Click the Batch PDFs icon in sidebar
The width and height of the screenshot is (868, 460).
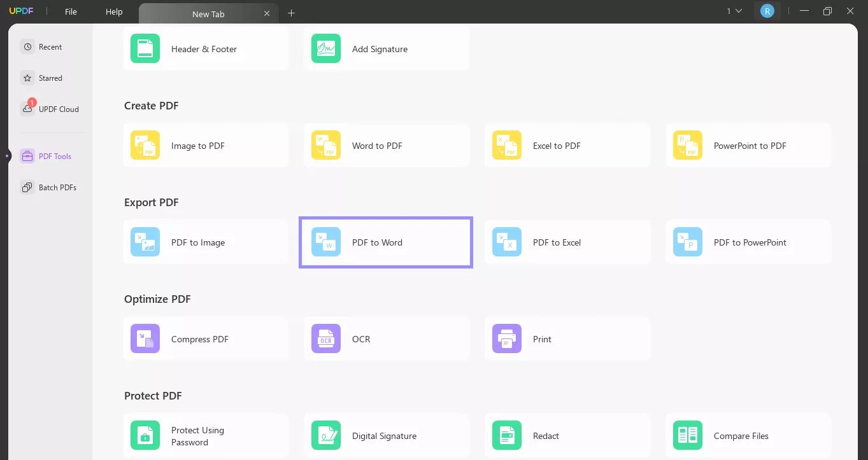point(27,187)
